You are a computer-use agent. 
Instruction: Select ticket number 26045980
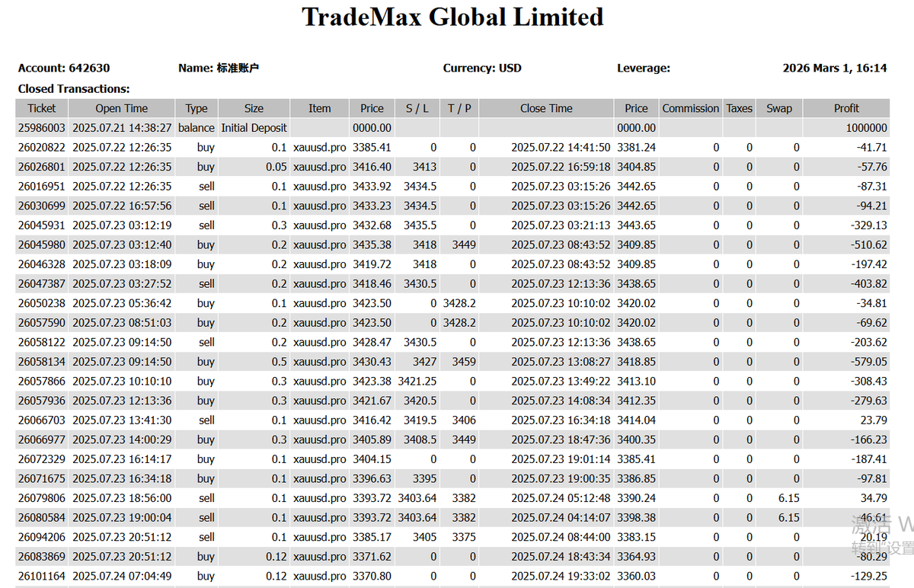[x=42, y=244]
